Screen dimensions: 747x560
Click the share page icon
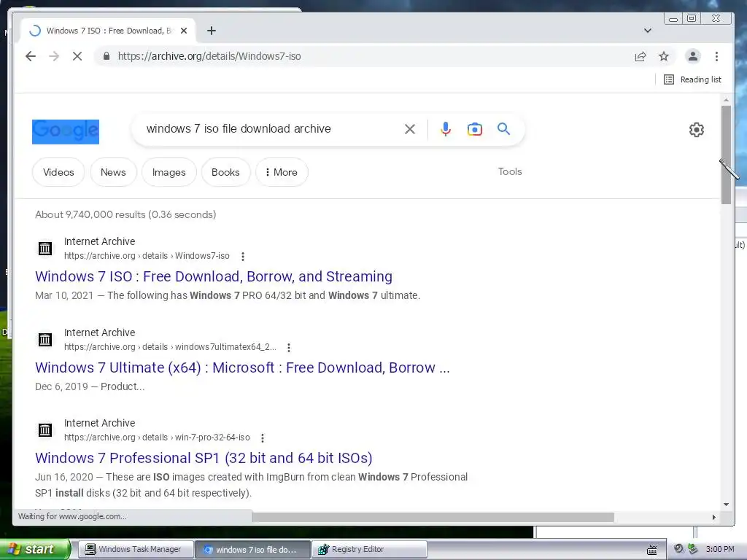pyautogui.click(x=640, y=57)
